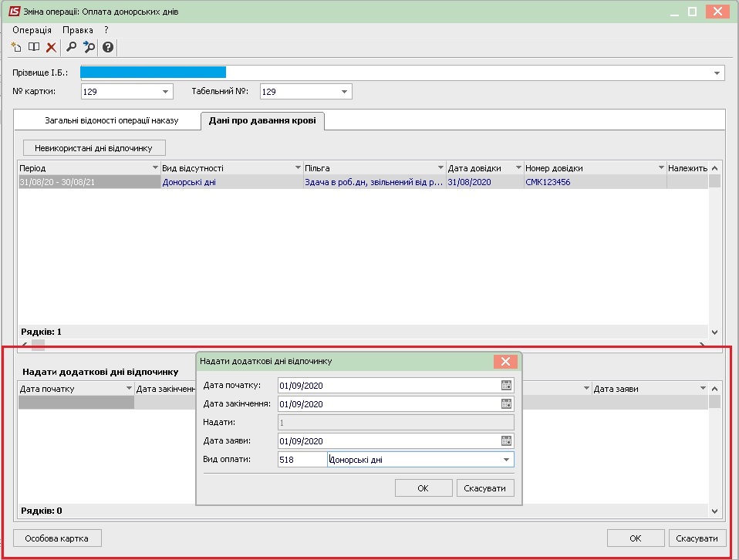Click the Невикористані дні відпочинку button

click(x=94, y=148)
